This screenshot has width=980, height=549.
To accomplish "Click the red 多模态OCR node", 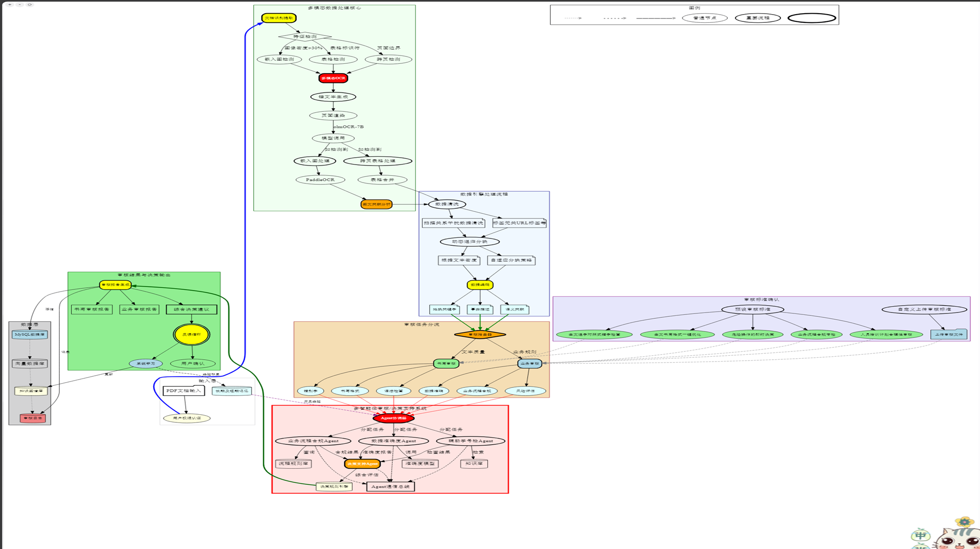I will coord(333,78).
